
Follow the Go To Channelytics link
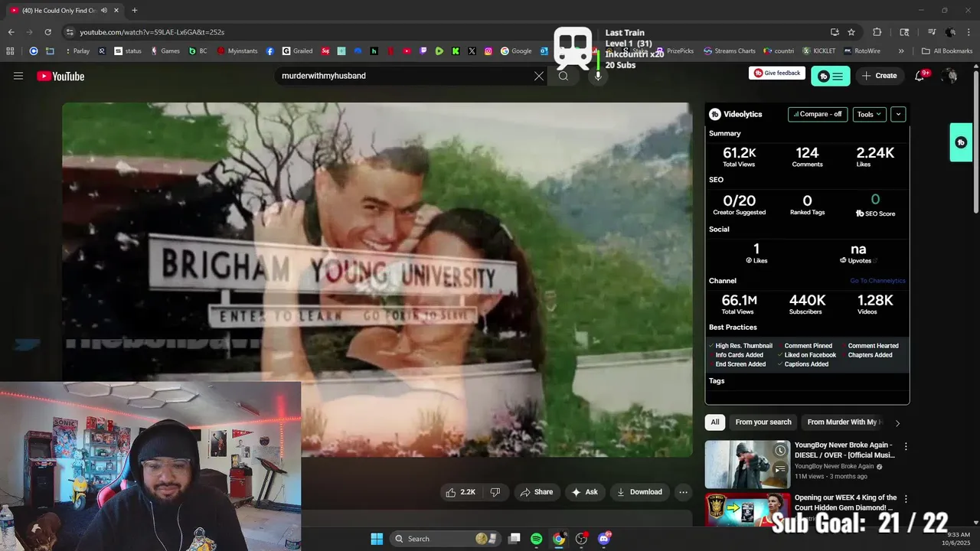(877, 281)
